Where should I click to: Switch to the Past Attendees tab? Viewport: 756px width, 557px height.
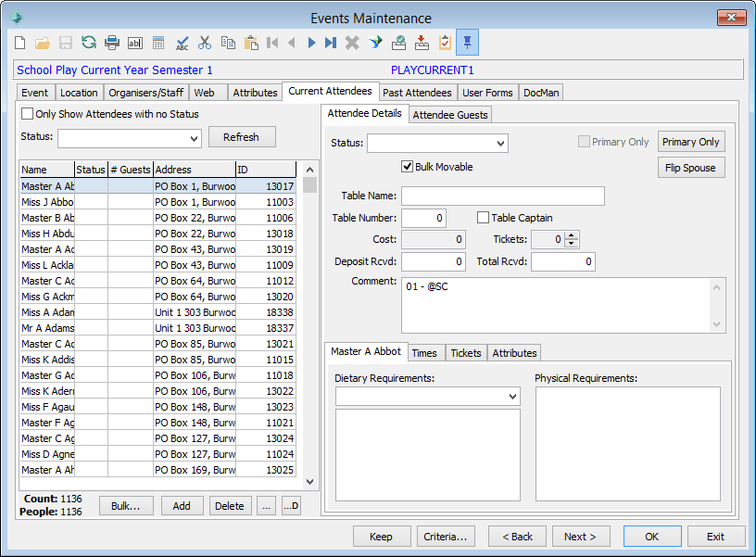point(417,93)
